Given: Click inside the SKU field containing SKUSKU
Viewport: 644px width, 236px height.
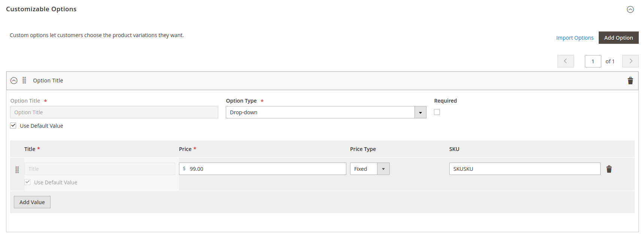Looking at the screenshot, I should pos(524,169).
